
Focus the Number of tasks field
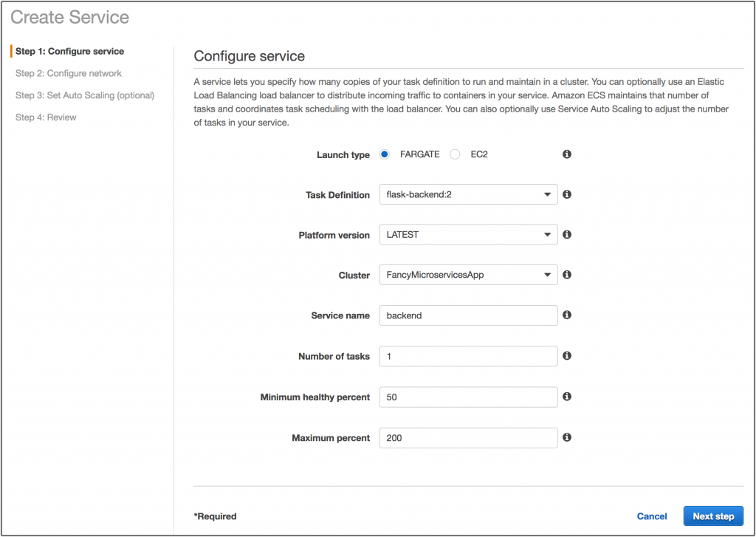pyautogui.click(x=468, y=356)
